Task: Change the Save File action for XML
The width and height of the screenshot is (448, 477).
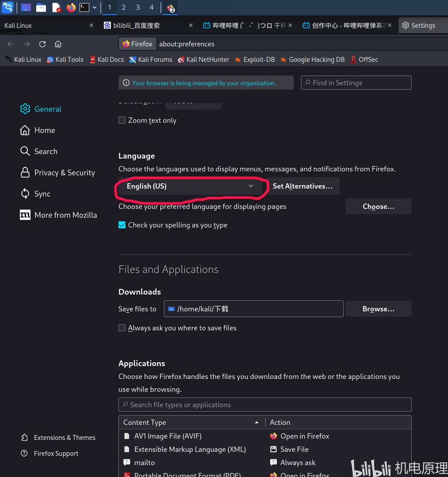Action: coord(338,449)
